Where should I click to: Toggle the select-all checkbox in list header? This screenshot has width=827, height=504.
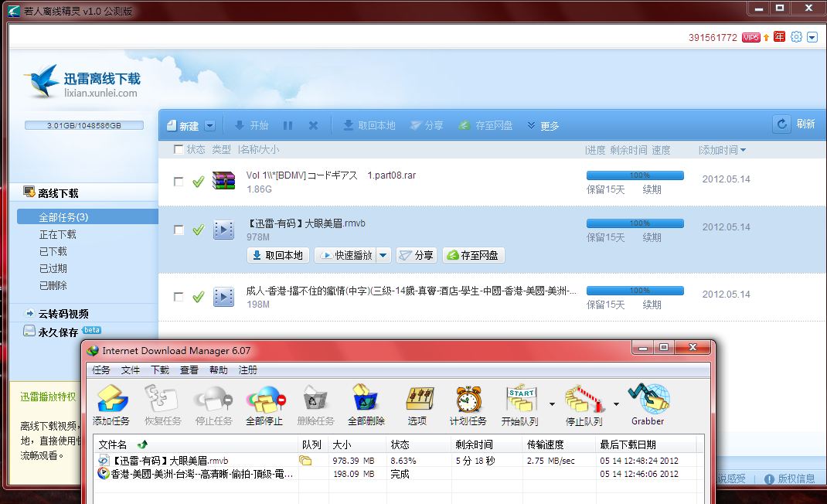point(179,149)
